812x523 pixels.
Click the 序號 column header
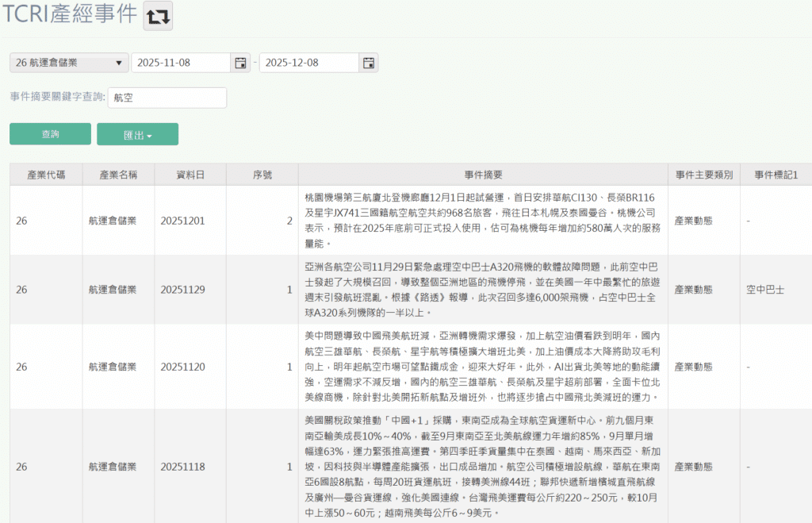(262, 175)
